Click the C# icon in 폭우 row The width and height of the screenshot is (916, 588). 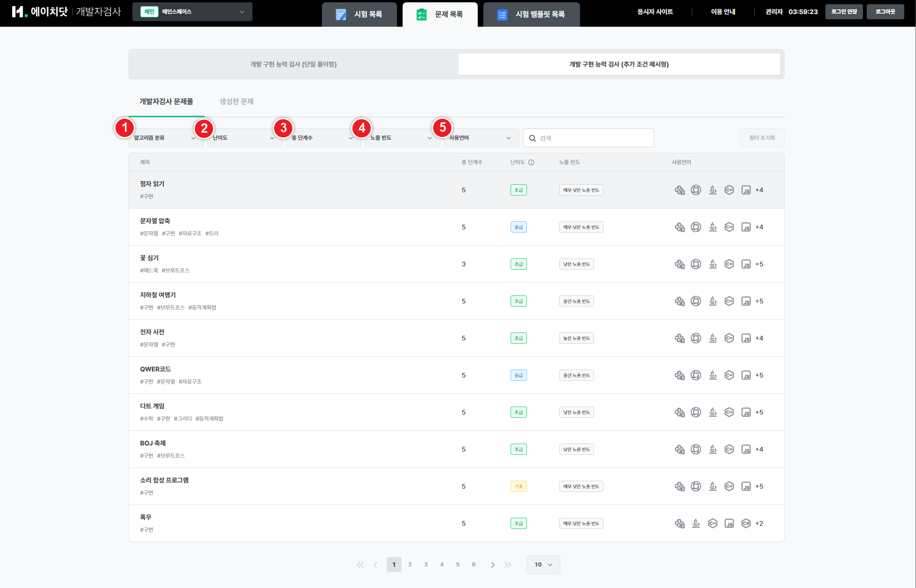click(x=746, y=523)
